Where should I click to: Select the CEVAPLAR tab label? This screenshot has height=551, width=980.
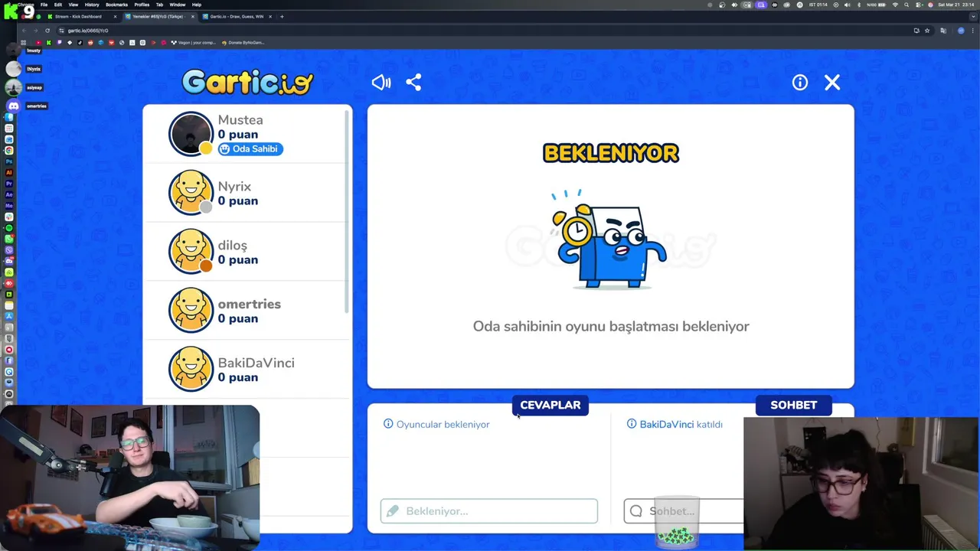(550, 405)
